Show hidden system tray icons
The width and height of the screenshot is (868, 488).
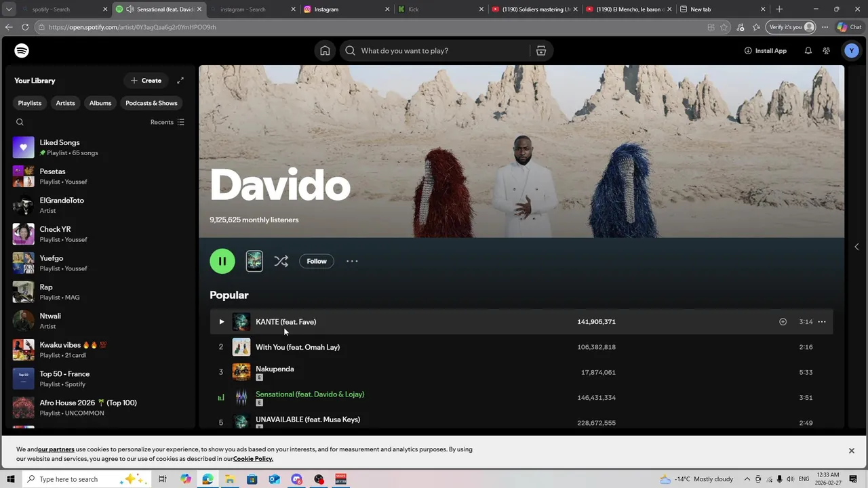click(x=747, y=479)
